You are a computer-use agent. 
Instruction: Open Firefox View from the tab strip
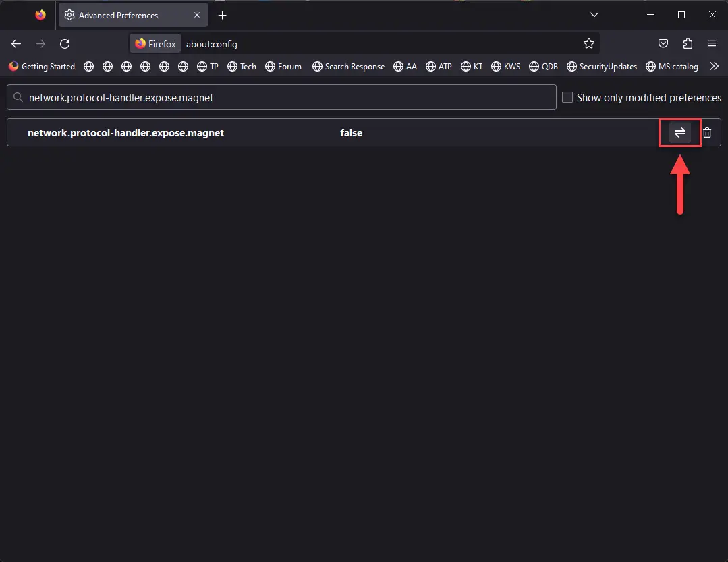click(x=40, y=15)
